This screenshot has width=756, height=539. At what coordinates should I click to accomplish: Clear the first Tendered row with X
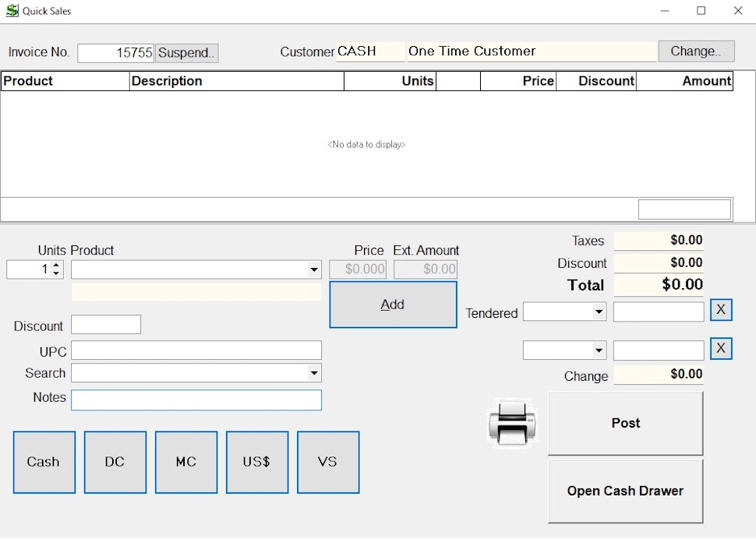(x=721, y=310)
